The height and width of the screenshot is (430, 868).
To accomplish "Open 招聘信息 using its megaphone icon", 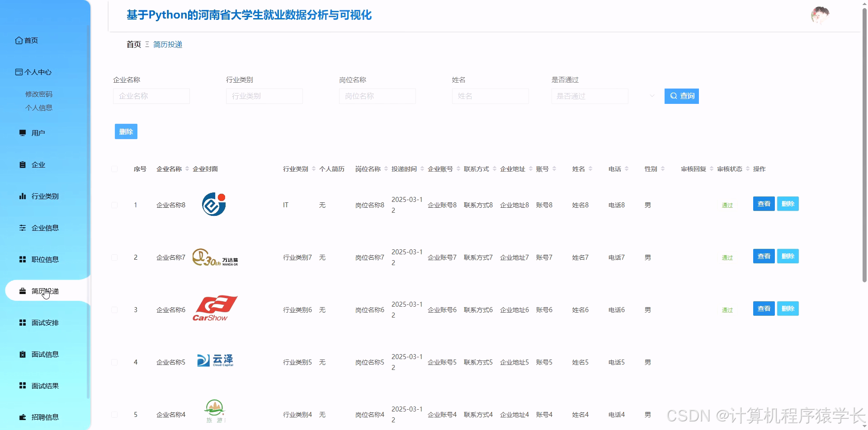I will pos(22,416).
